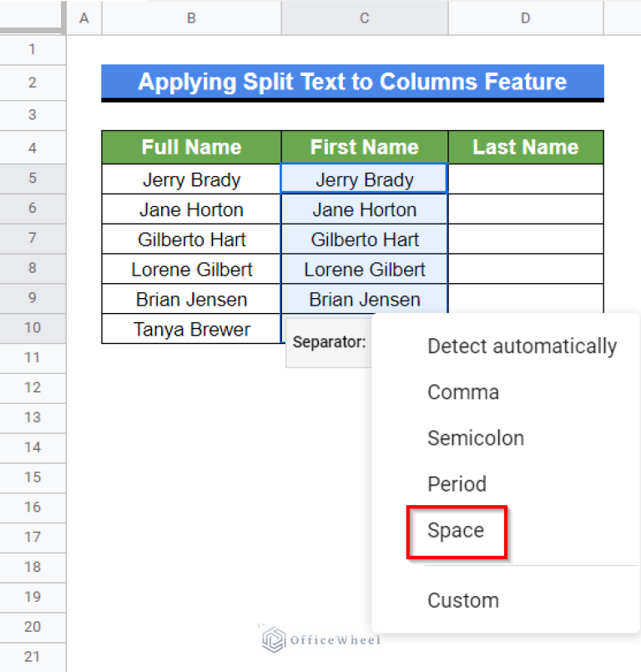Select cell containing Tanya Brewer

(191, 329)
